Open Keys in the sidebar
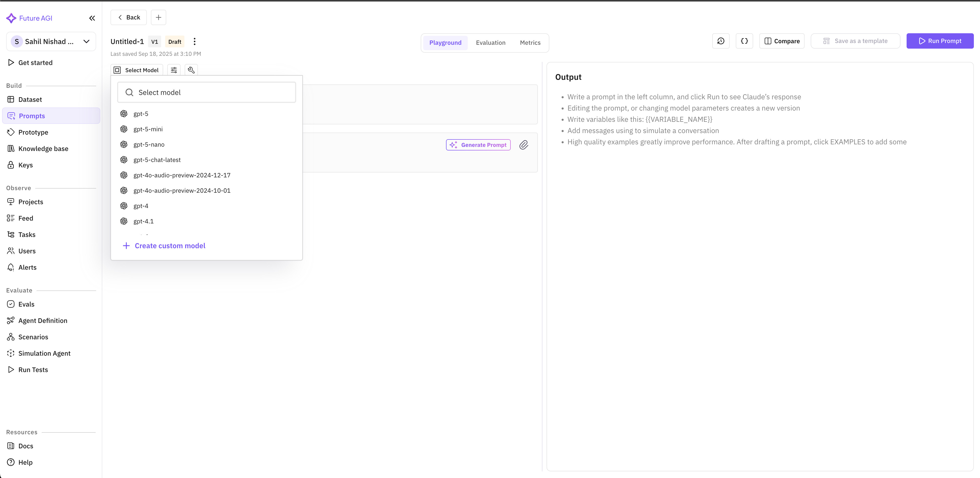Image resolution: width=980 pixels, height=478 pixels. [x=26, y=165]
